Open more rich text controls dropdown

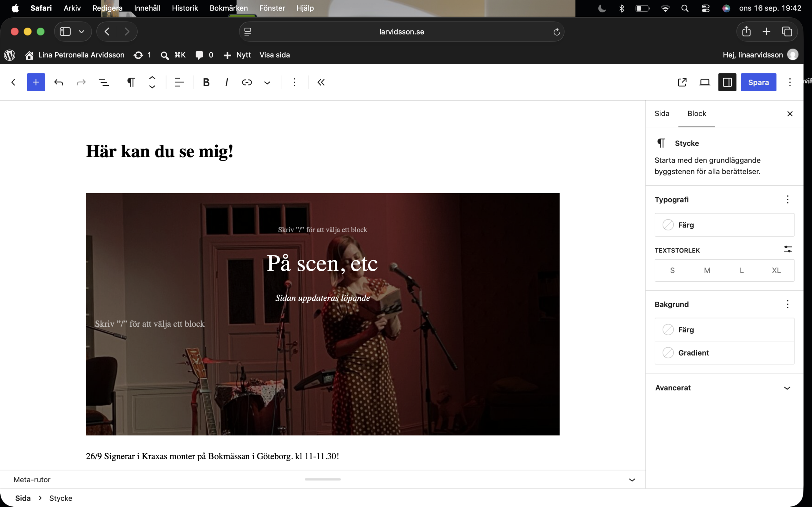point(267,82)
